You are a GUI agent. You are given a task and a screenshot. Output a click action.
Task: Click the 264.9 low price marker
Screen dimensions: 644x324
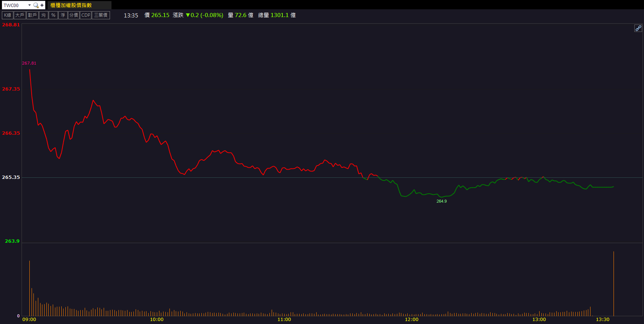441,201
